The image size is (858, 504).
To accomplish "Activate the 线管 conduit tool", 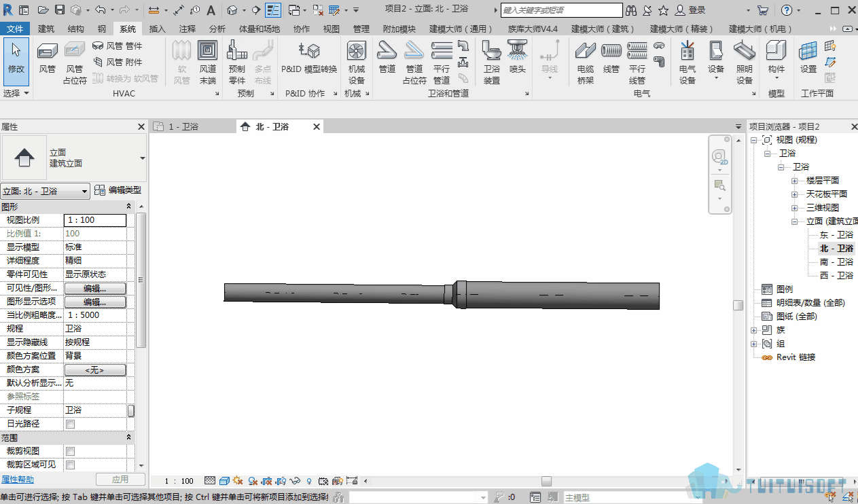I will (x=611, y=57).
